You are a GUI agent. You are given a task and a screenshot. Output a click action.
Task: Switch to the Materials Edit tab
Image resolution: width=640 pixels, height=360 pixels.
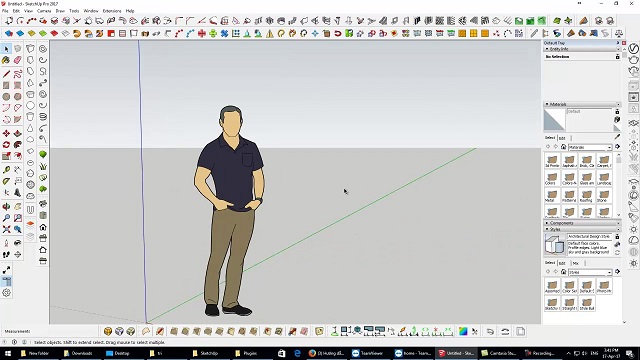[x=562, y=138]
